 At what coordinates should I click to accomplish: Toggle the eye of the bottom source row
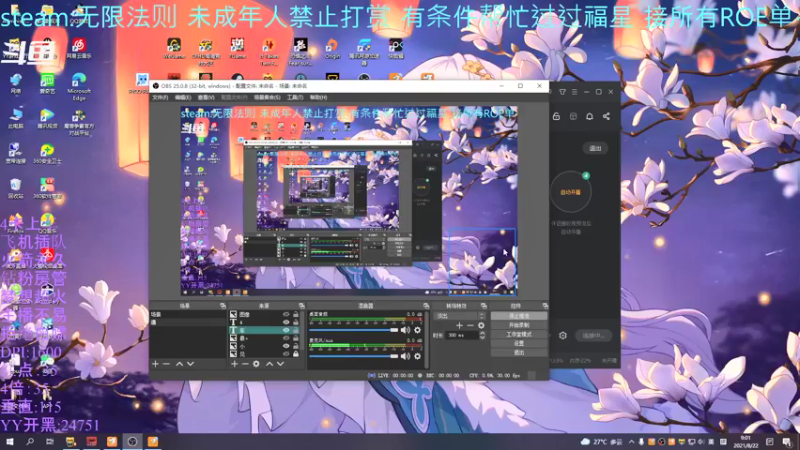286,354
